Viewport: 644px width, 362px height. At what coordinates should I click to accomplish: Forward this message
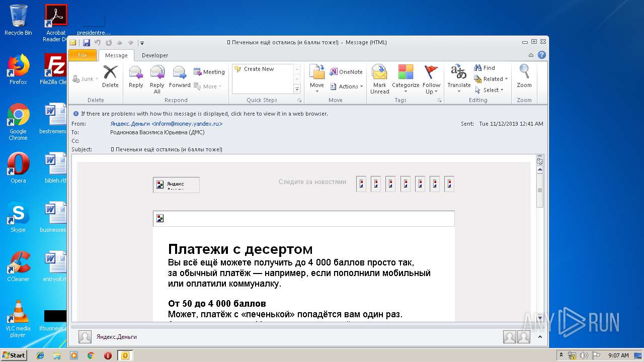(180, 77)
